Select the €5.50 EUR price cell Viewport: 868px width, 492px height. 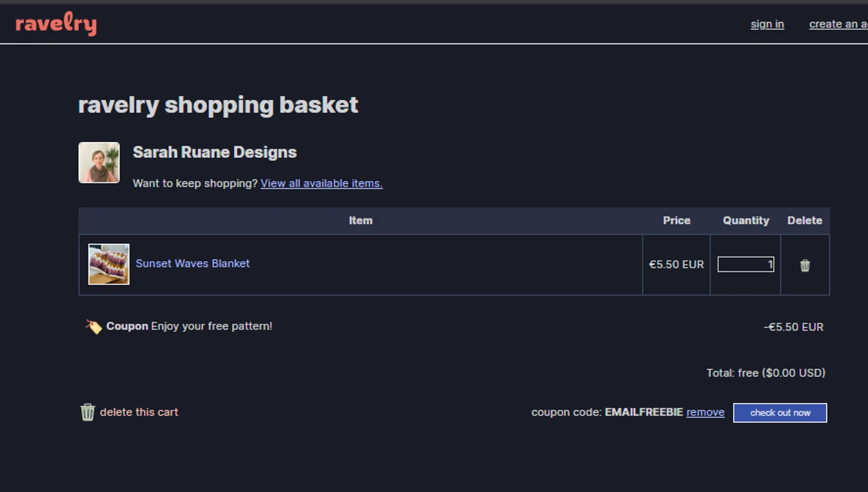click(x=676, y=264)
